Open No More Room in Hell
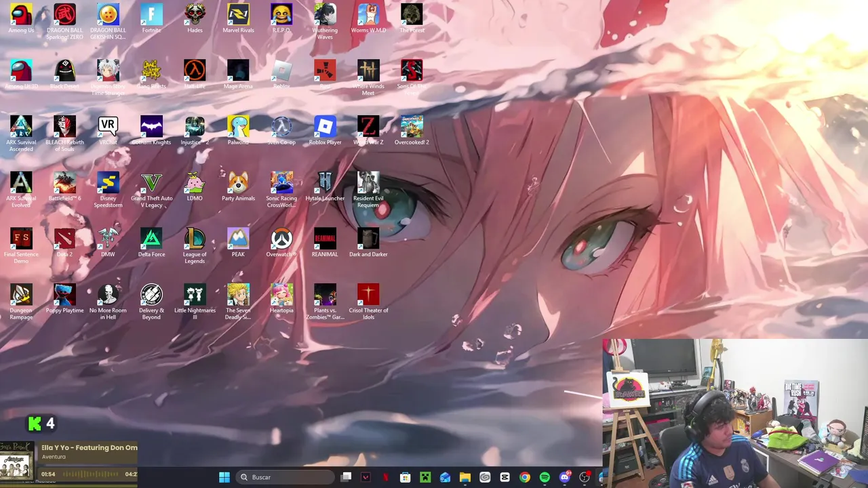Screen dimensions: 868x488 pyautogui.click(x=108, y=302)
